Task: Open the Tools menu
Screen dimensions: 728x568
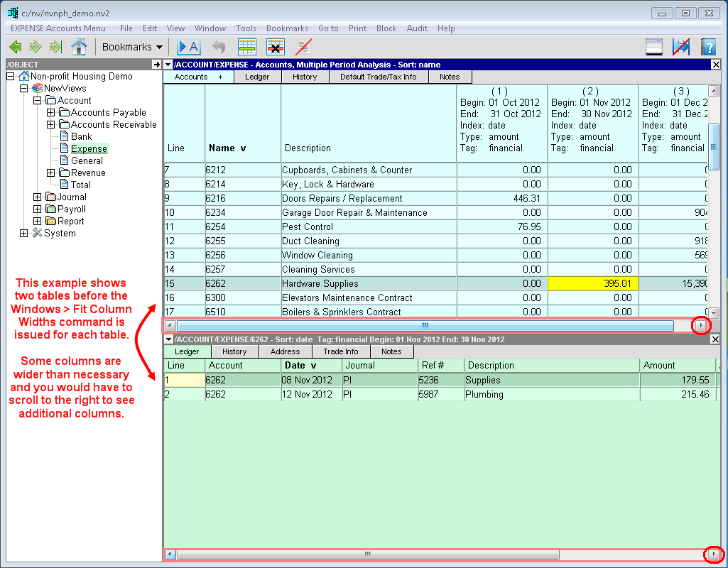Action: [246, 28]
